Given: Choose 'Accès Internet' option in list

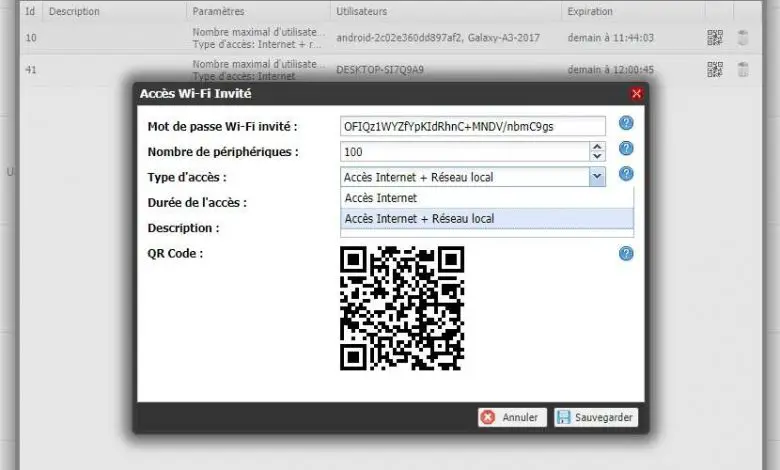Looking at the screenshot, I should (487, 198).
